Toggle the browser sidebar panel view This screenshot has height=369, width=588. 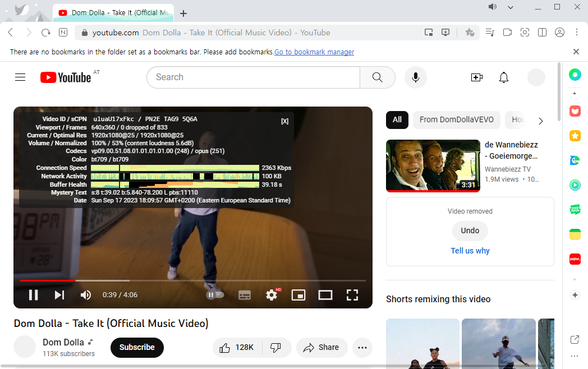542,33
